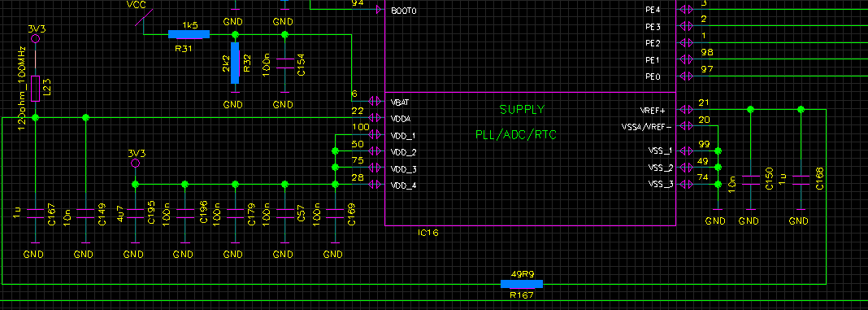The width and height of the screenshot is (868, 310).
Task: Select capacitor C167 symbol
Action: click(36, 213)
